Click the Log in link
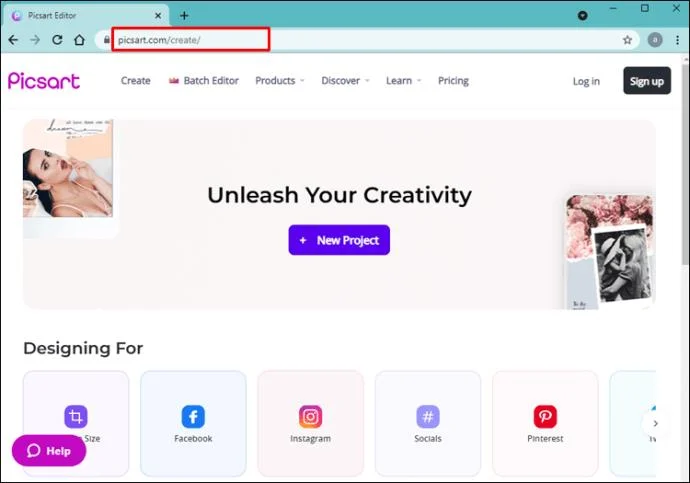Viewport: 690px width, 483px height. 586,81
